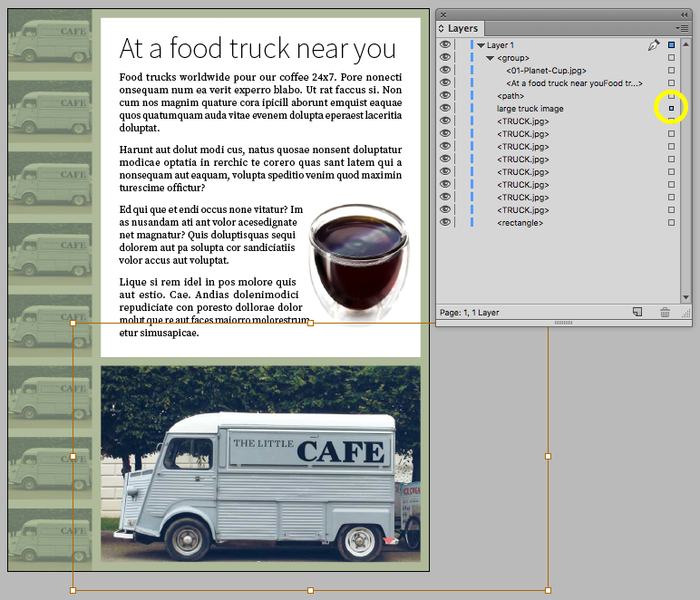
Task: Create a new layer with the page icon
Action: click(x=637, y=313)
